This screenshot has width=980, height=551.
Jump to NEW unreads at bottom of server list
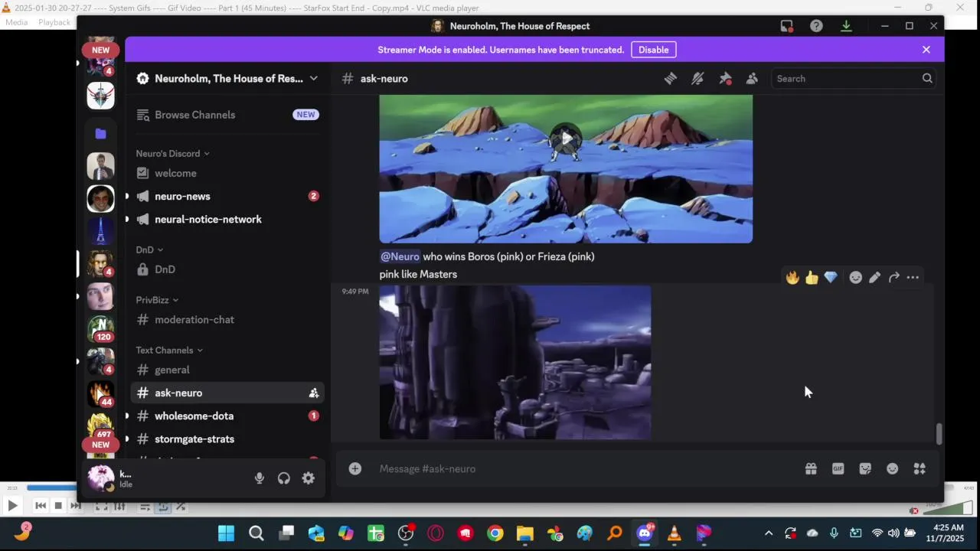pyautogui.click(x=101, y=445)
